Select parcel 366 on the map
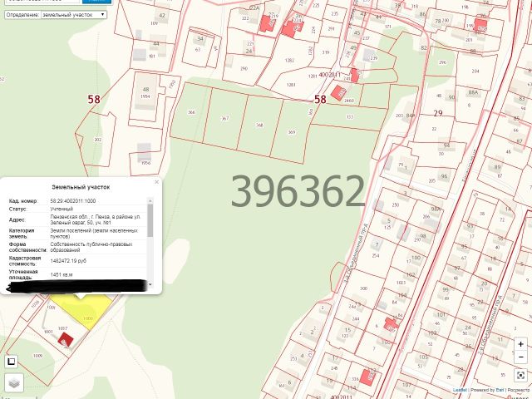This screenshot has height=399, width=532. [x=190, y=111]
